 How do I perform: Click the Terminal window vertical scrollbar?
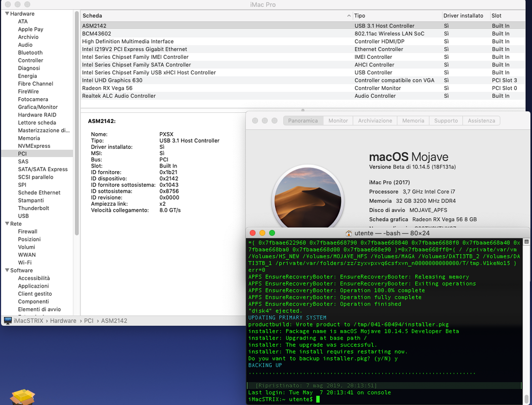tap(526, 399)
